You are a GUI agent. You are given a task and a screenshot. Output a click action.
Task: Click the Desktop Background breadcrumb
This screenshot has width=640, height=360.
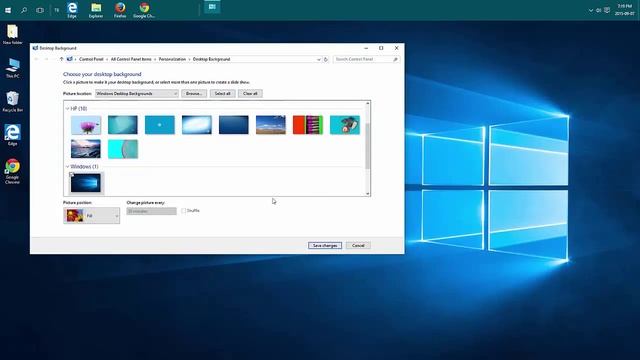click(211, 59)
